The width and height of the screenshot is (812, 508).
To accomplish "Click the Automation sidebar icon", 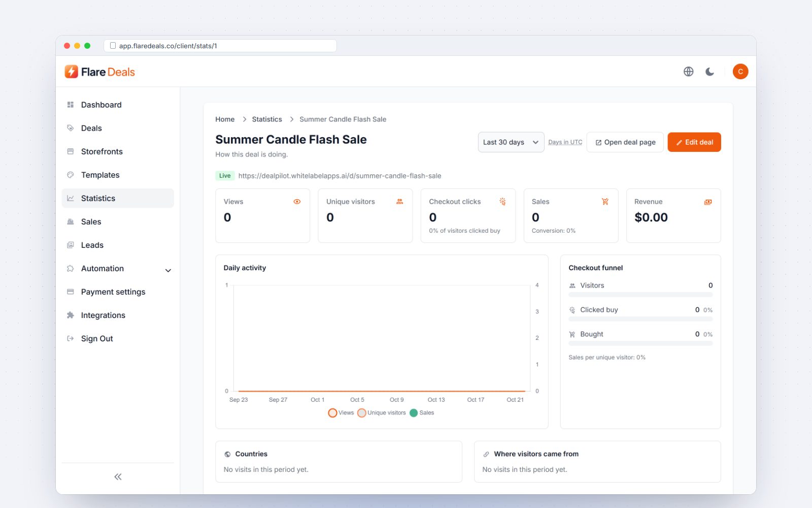I will [x=71, y=268].
